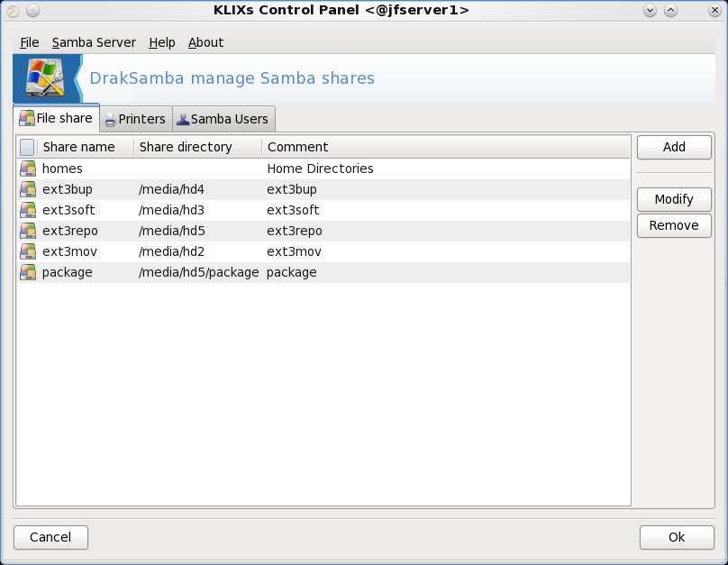728x565 pixels.
Task: Click the ext3soft comment cell
Action: pyautogui.click(x=293, y=210)
